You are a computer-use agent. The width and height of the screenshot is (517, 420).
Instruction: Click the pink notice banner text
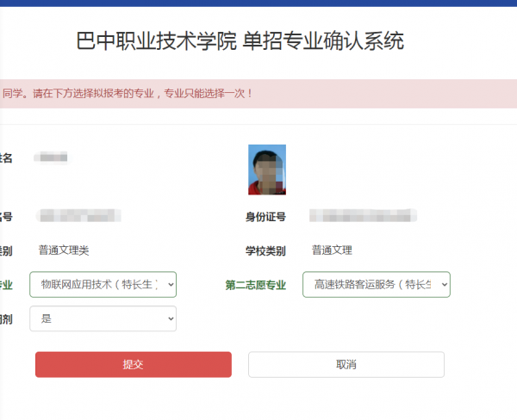click(x=128, y=92)
